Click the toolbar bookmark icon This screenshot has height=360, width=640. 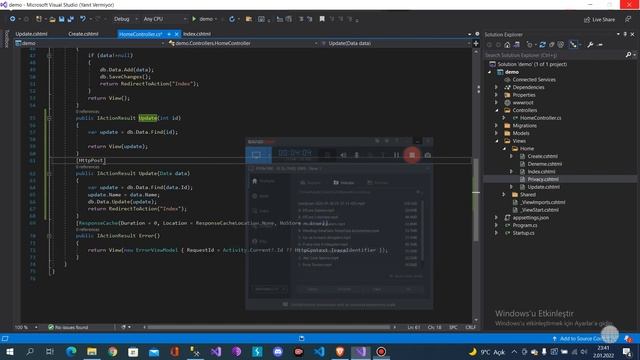322,19
